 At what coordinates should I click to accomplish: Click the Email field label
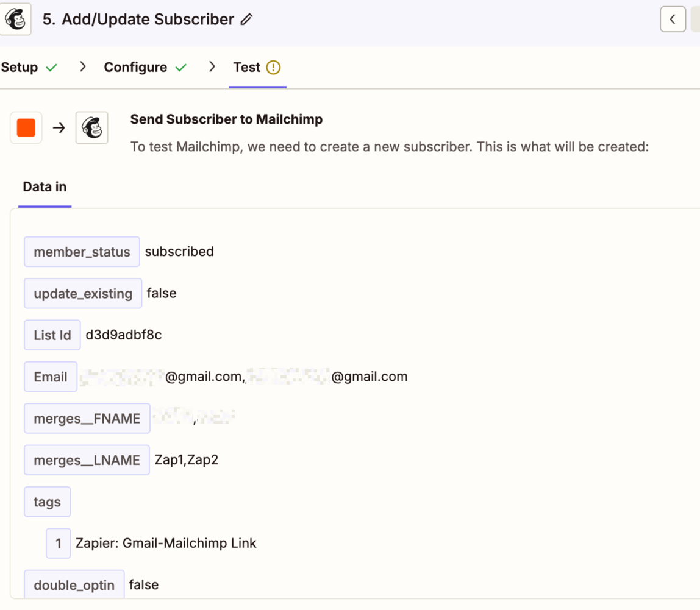(51, 377)
